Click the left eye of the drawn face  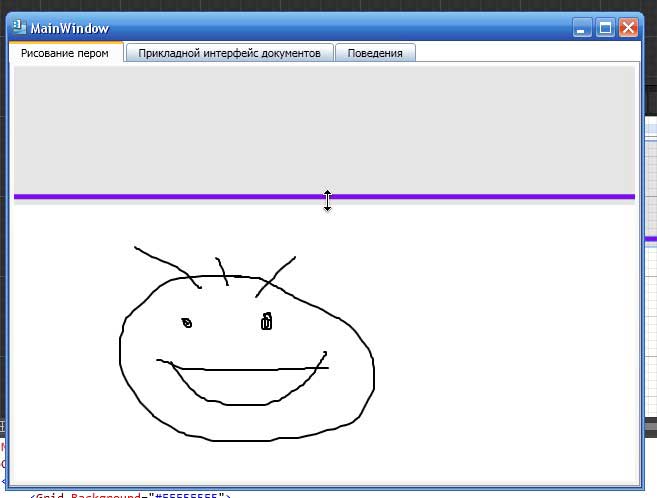[x=187, y=323]
